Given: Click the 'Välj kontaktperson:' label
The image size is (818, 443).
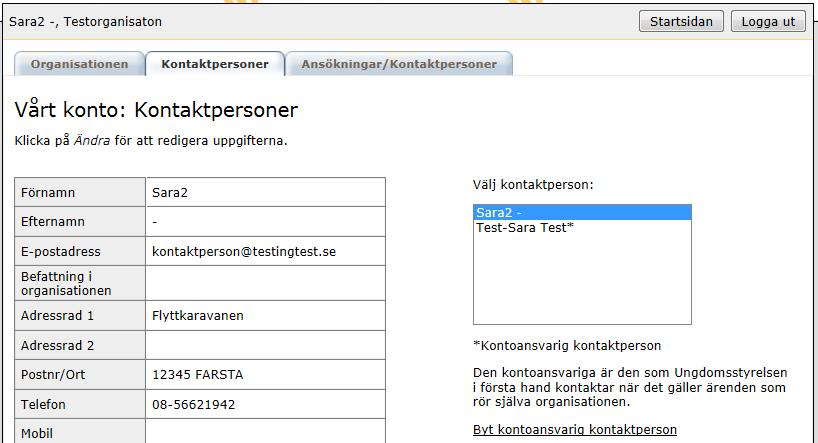Looking at the screenshot, I should (x=533, y=185).
